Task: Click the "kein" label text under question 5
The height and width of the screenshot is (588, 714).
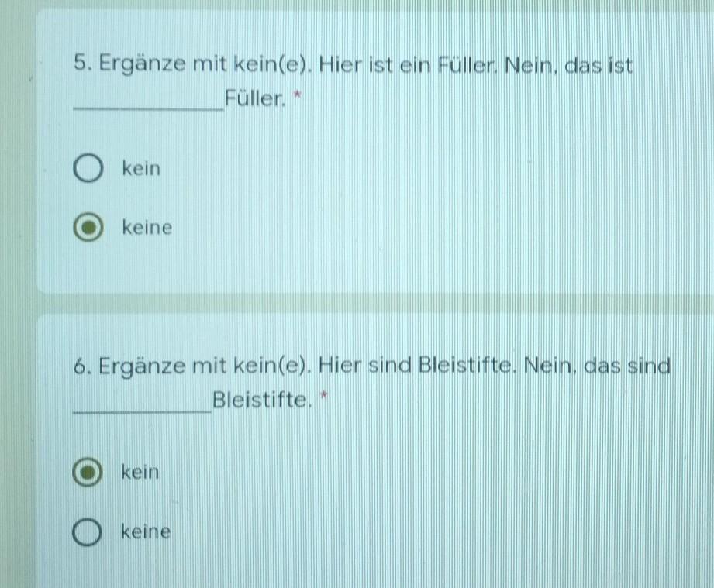Action: pyautogui.click(x=141, y=168)
